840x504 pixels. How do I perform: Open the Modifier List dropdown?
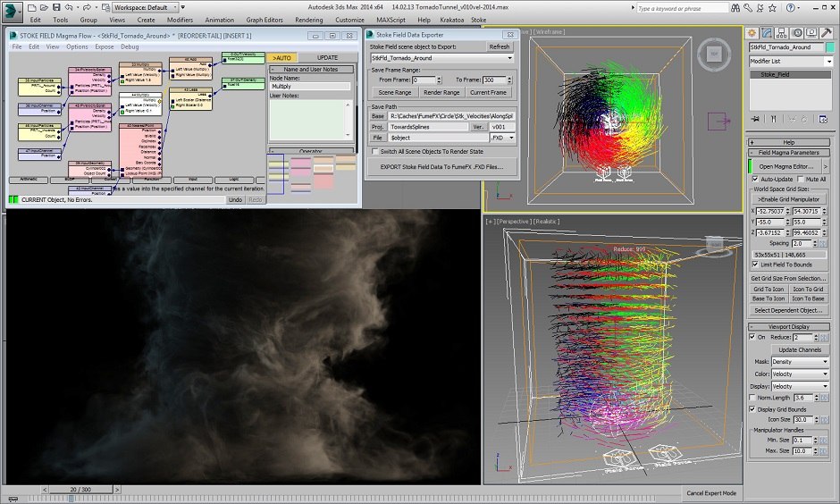(791, 61)
